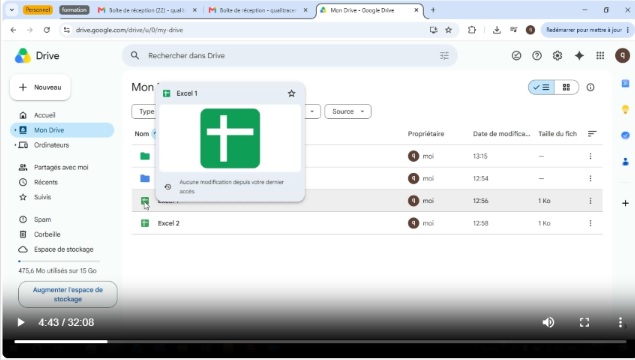The width and height of the screenshot is (635, 360).
Task: Open the Google Drive logo home link
Action: coord(37,56)
